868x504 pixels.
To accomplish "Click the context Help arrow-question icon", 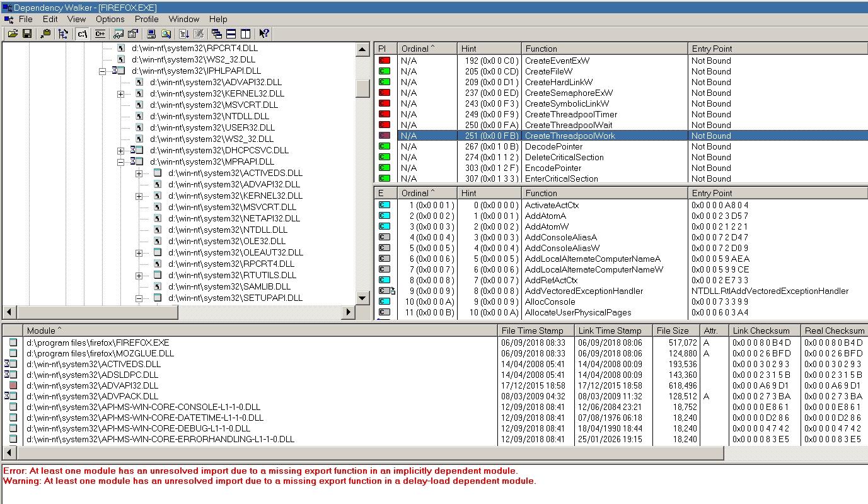I will [263, 34].
